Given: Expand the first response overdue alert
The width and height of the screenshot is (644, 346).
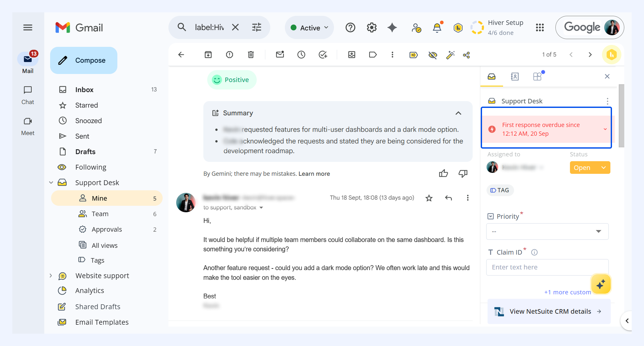Looking at the screenshot, I should [605, 129].
